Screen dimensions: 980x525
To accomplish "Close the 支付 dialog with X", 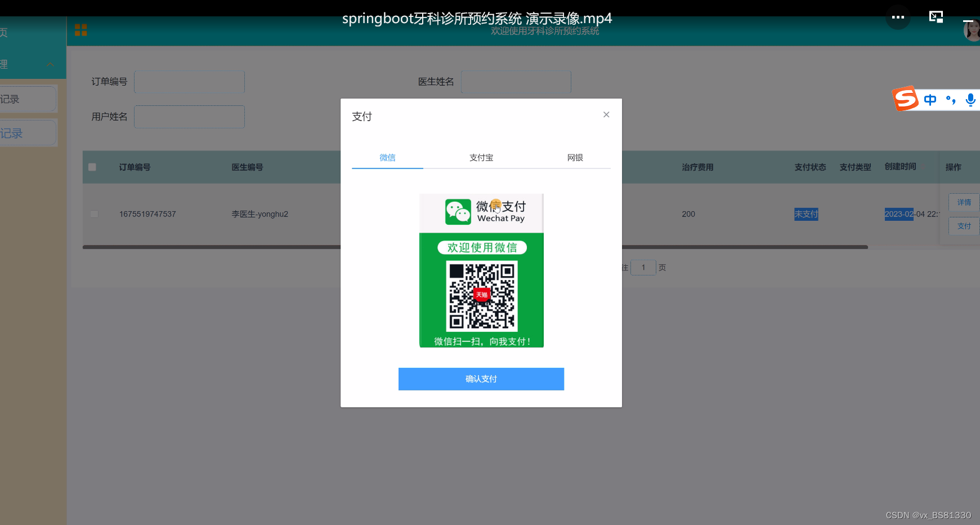I will (606, 114).
